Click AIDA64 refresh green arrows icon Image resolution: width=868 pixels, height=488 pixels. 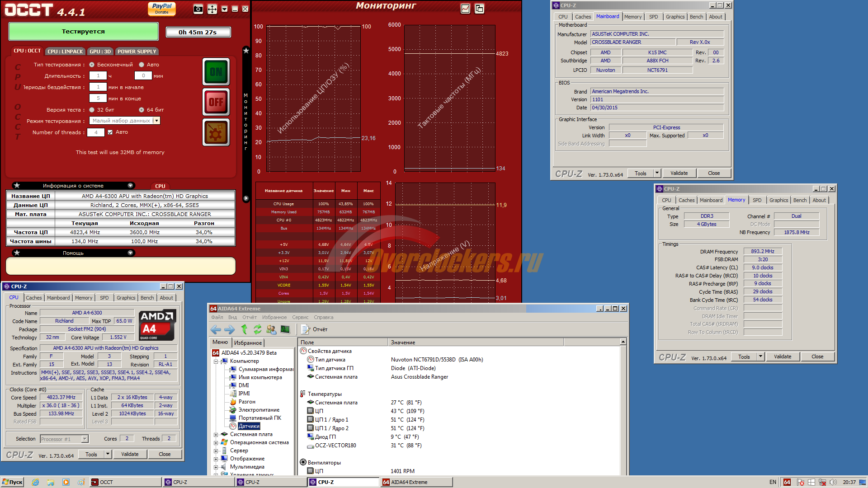pyautogui.click(x=257, y=329)
